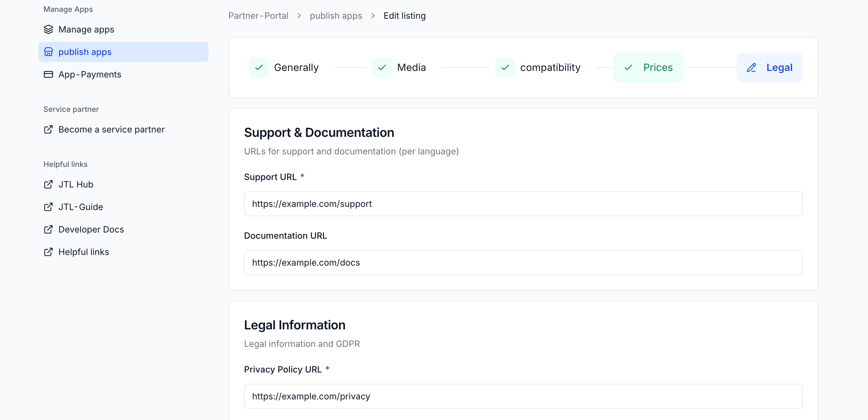Click the publish apps store icon
Viewport: 868px width, 420px height.
pyautogui.click(x=48, y=52)
